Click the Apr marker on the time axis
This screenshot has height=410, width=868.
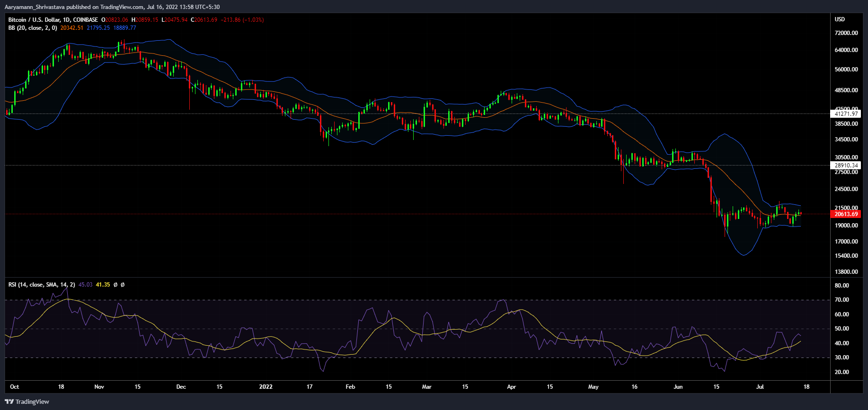(x=511, y=387)
